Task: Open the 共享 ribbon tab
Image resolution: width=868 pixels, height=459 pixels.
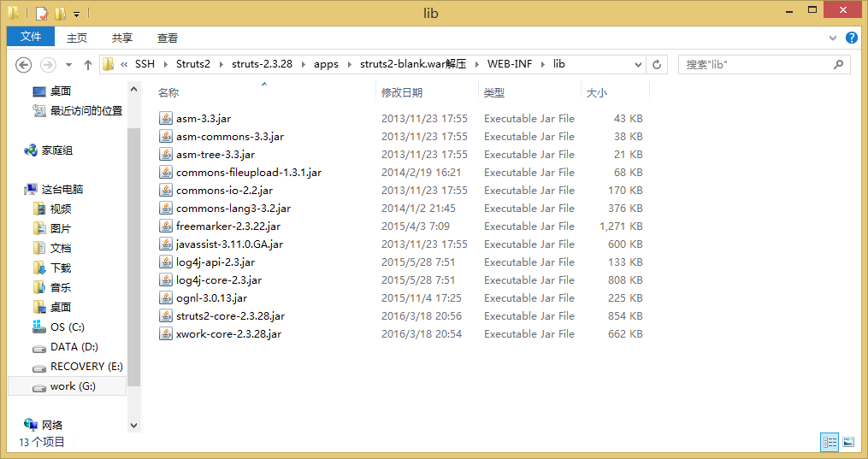Action: point(121,38)
